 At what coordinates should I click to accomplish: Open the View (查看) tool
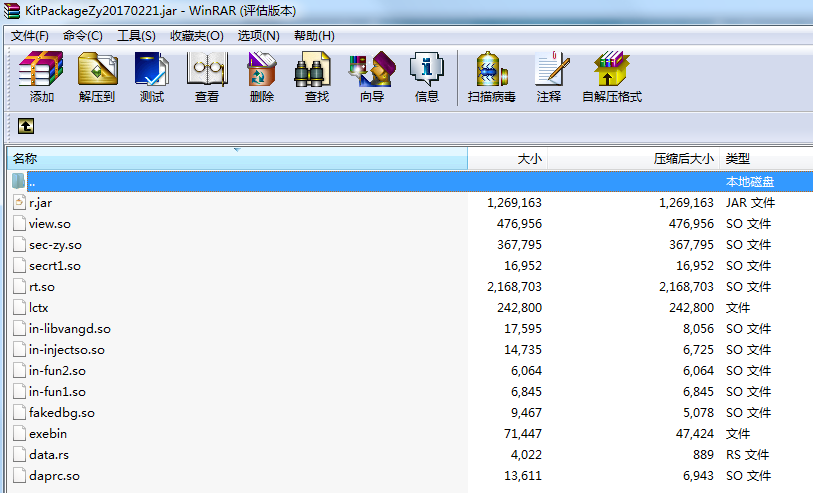[207, 68]
